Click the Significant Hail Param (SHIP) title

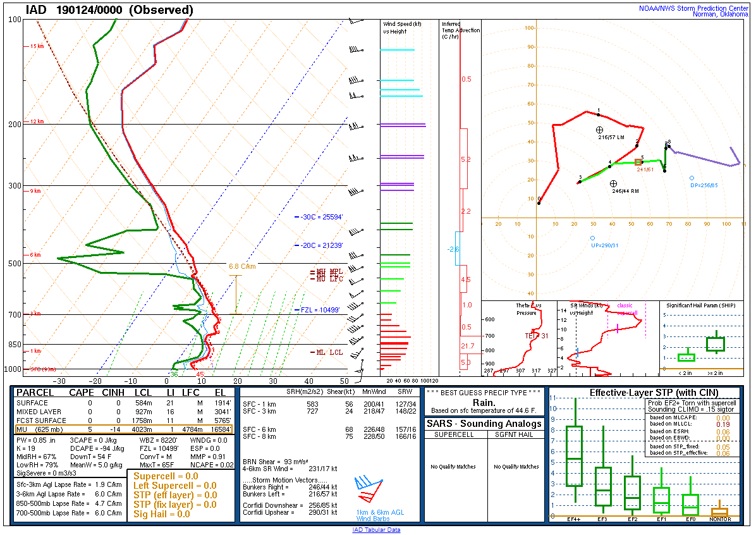click(701, 305)
